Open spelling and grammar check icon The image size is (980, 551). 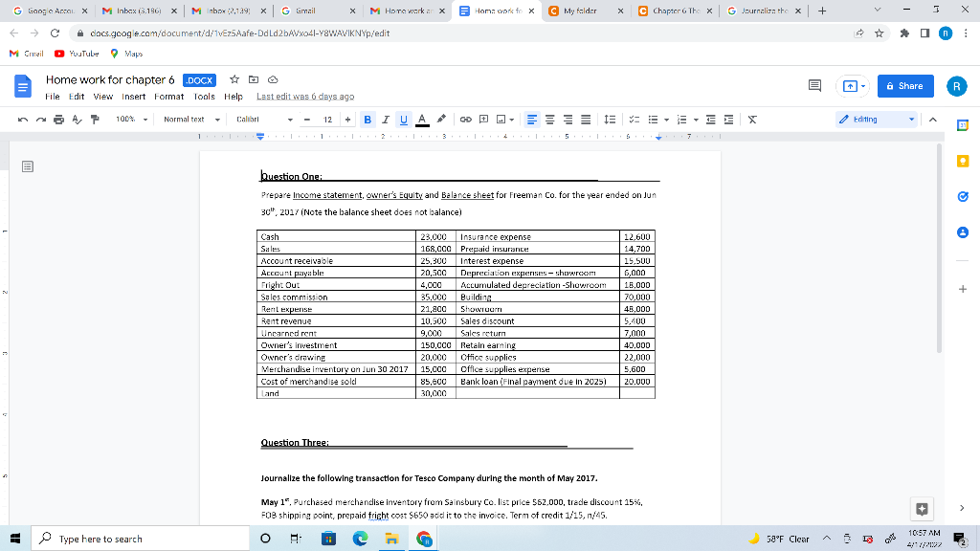tap(76, 119)
